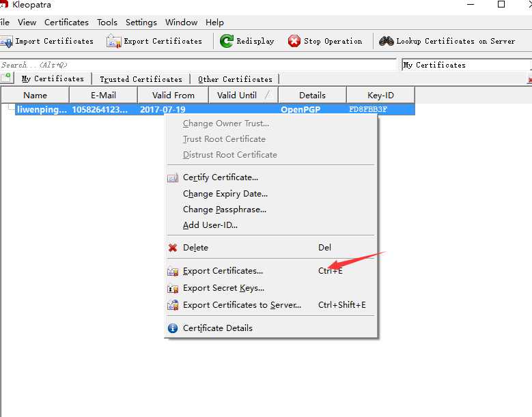This screenshot has height=417, width=532.
Task: Sort by the Details column header
Action: [312, 96]
